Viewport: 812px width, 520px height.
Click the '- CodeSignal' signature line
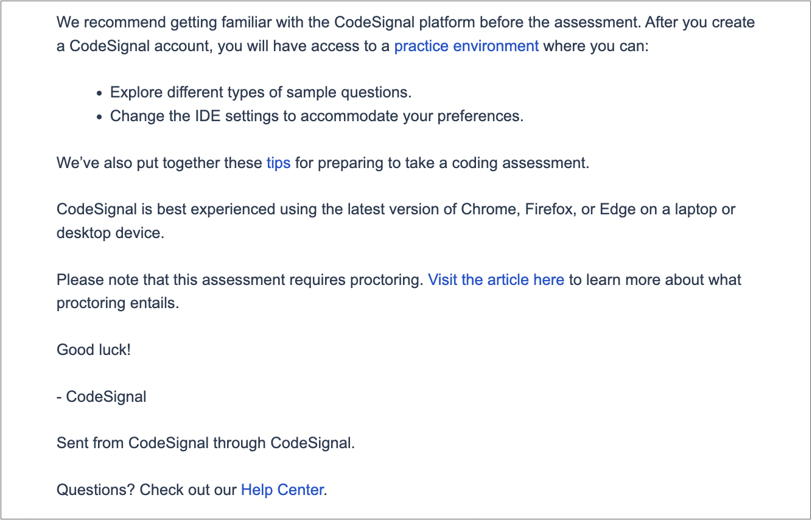tap(102, 396)
